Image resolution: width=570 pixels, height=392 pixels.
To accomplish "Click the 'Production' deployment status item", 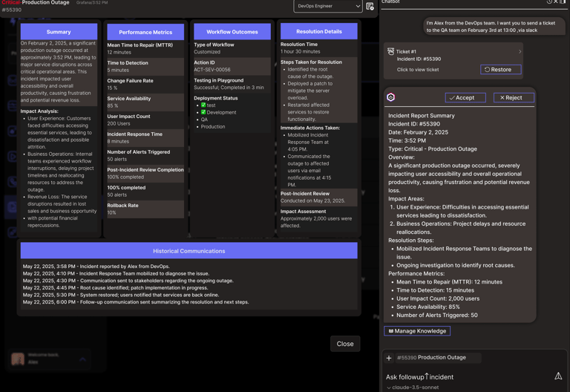I will coord(213,126).
